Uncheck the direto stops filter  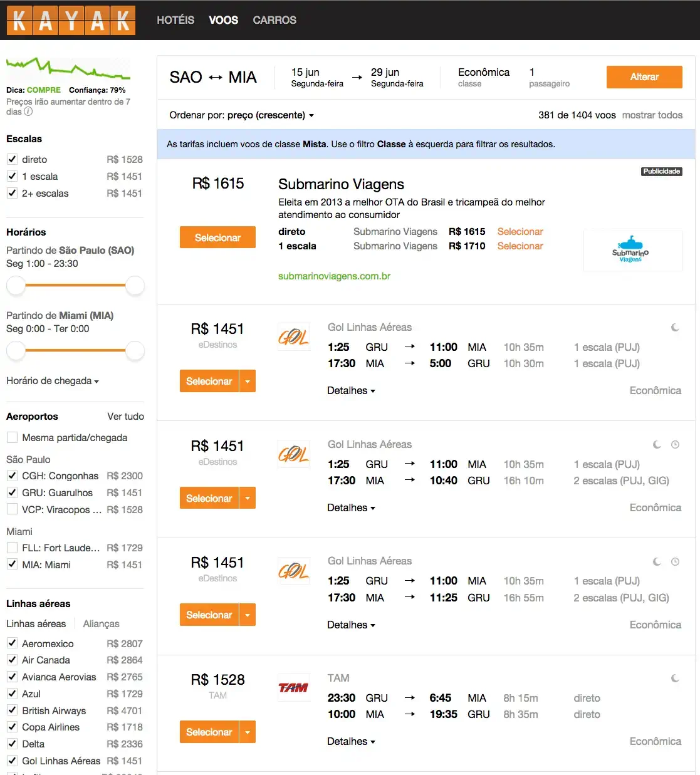(x=12, y=159)
